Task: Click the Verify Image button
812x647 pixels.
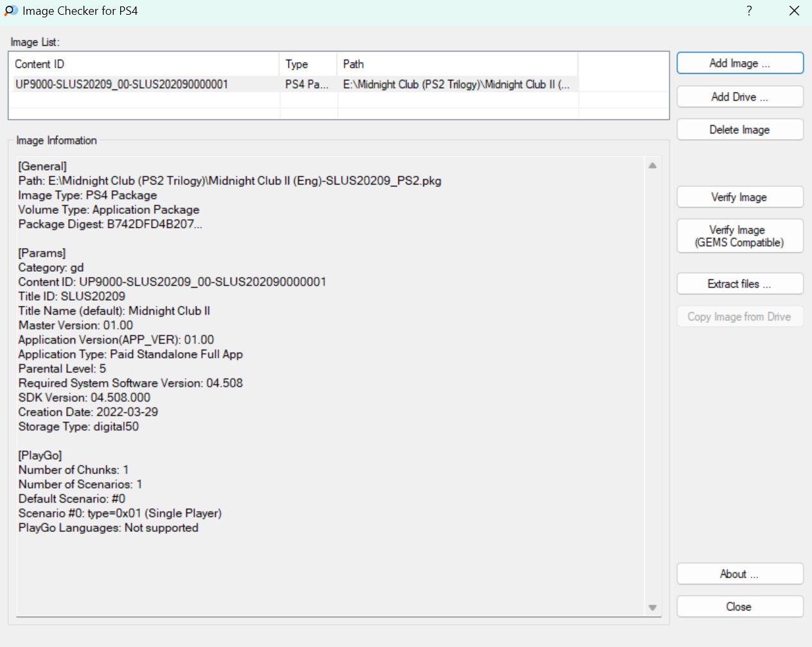Action: click(x=739, y=197)
